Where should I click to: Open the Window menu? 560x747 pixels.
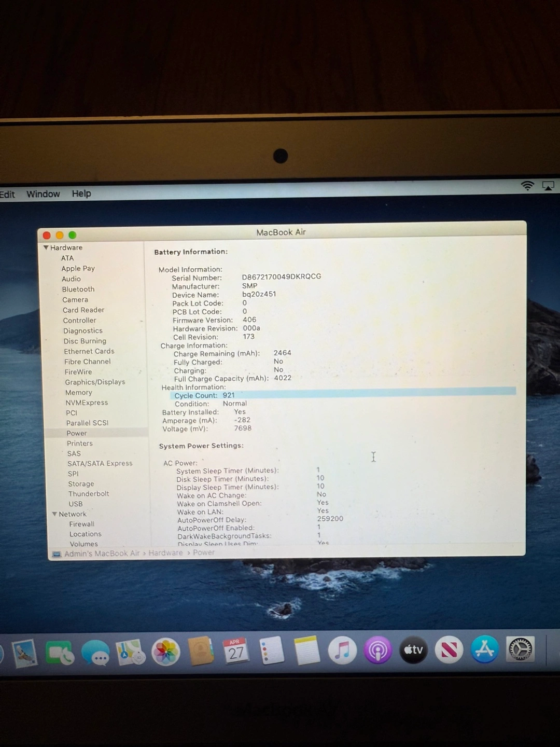43,194
